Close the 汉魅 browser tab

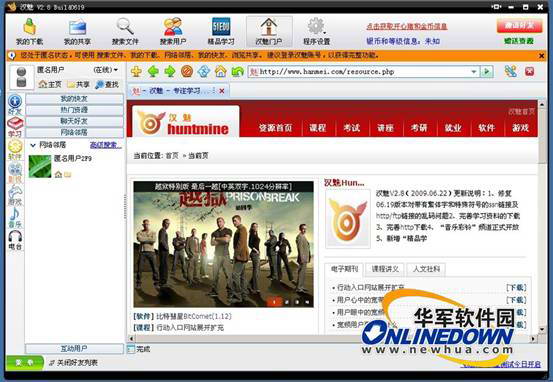tap(222, 91)
